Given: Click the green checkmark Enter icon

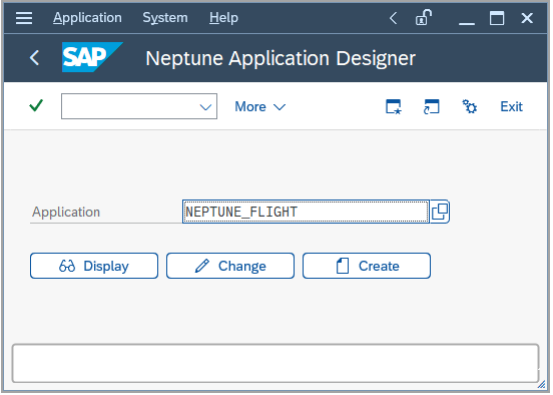Looking at the screenshot, I should pos(36,105).
